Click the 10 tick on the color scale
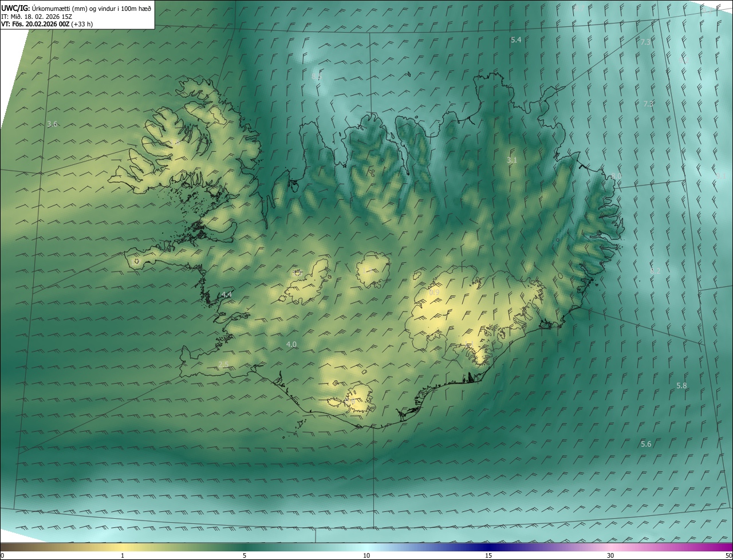The image size is (733, 560). tap(366, 555)
